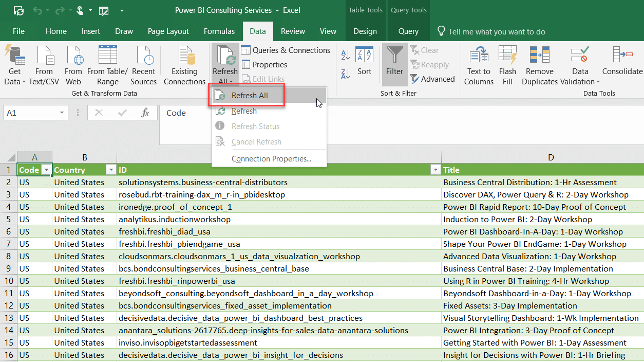
Task: Sort Z to A descending
Action: 346,74
